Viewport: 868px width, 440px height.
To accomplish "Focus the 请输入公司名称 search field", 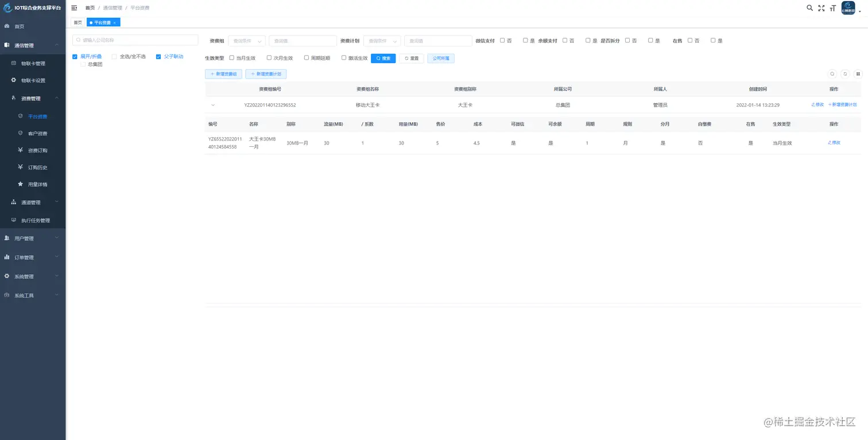I will tap(135, 40).
